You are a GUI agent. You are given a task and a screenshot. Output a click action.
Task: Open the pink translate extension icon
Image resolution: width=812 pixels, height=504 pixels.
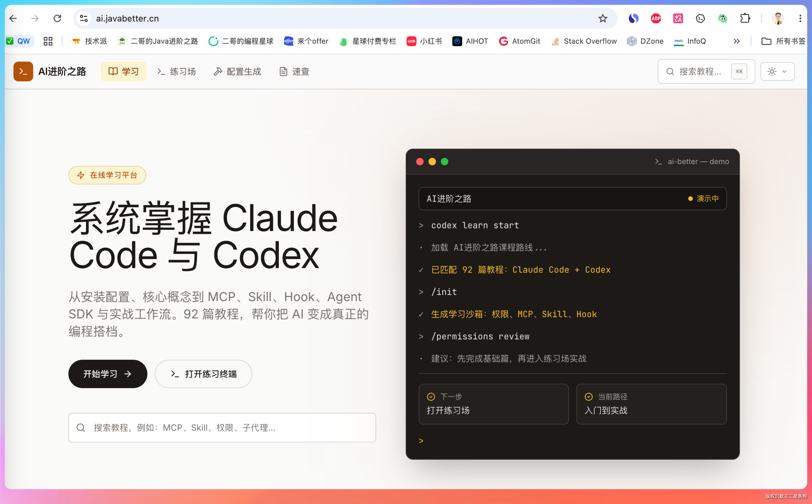click(x=678, y=18)
